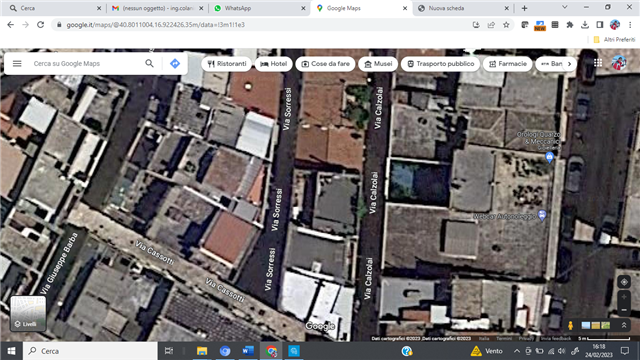640x360 pixels.
Task: Toggle the Chrome side panel icon
Action: point(600,25)
